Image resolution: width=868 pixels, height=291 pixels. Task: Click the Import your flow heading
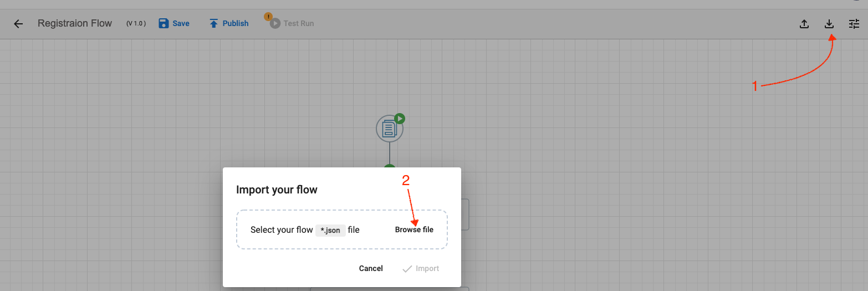pos(277,190)
